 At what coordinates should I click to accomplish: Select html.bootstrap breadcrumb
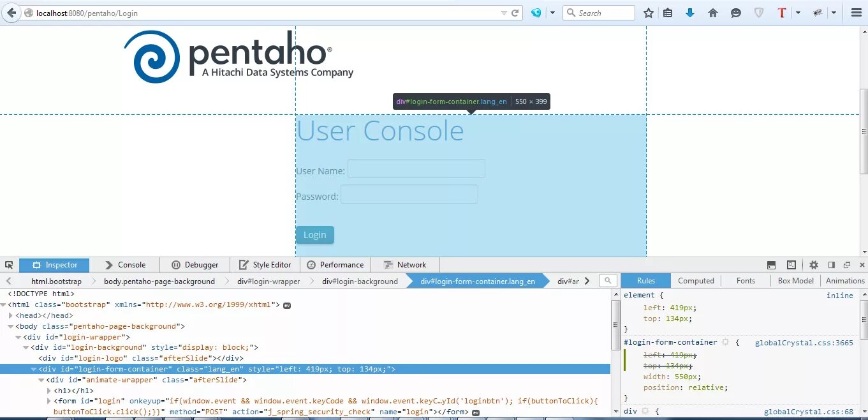pyautogui.click(x=56, y=281)
